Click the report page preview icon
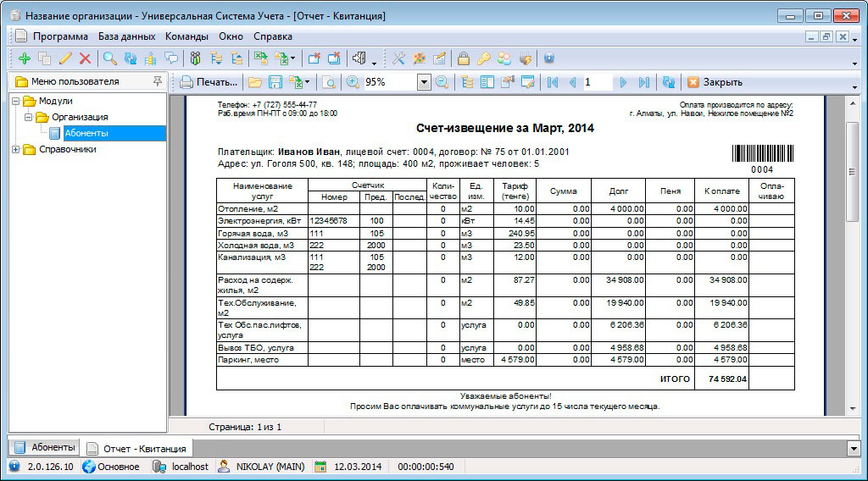Screen dimensions: 868x481 pyautogui.click(x=329, y=82)
